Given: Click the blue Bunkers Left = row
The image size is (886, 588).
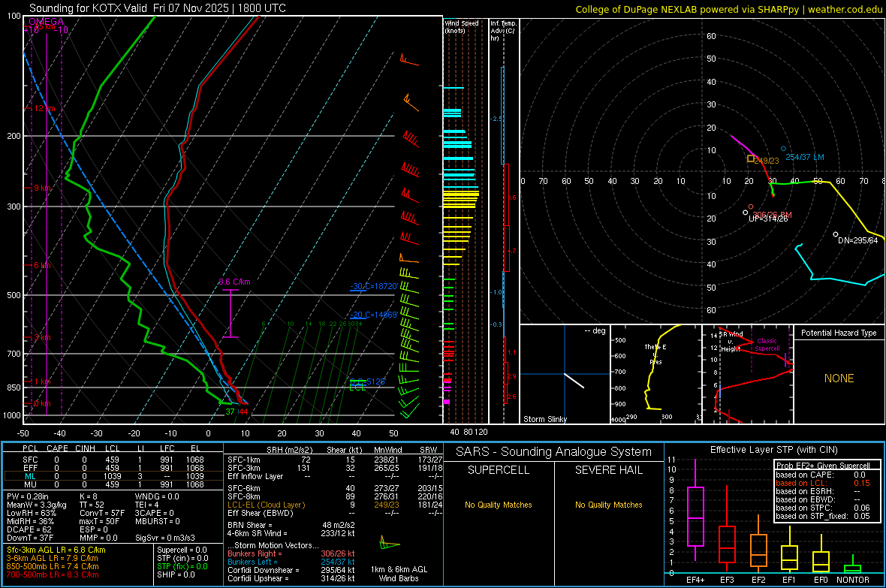Looking at the screenshot, I should coord(291,562).
